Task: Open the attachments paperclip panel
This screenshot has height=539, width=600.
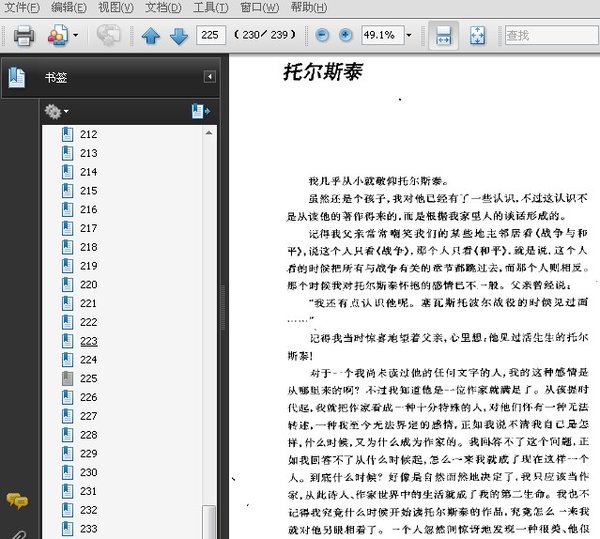Action: (16, 534)
